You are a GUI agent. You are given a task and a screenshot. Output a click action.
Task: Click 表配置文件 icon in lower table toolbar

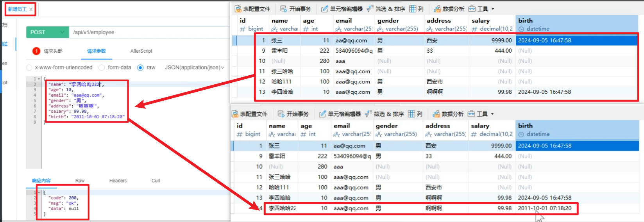point(235,114)
